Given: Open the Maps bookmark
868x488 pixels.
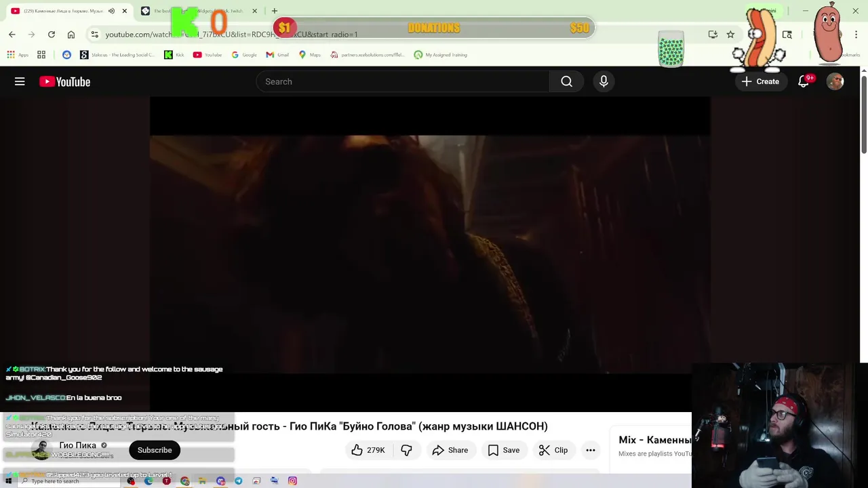Looking at the screenshot, I should click(310, 55).
